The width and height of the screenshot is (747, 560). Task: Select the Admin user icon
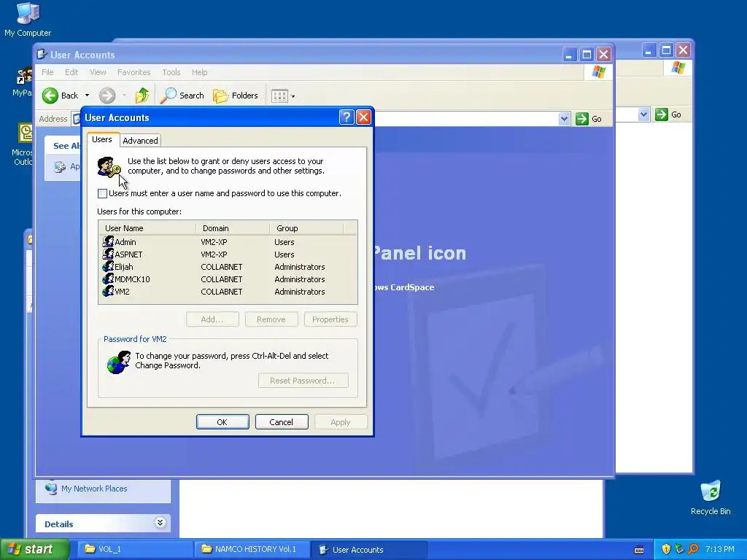108,241
